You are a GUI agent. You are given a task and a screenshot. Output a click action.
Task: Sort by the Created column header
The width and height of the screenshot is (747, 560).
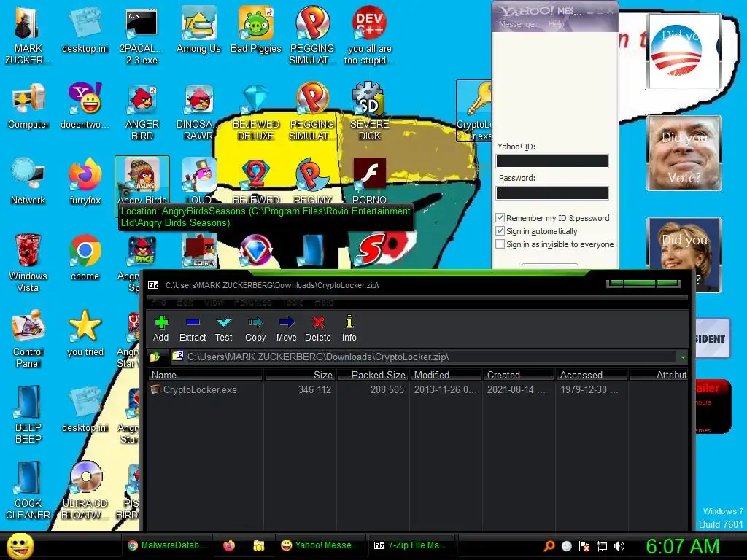(x=519, y=375)
